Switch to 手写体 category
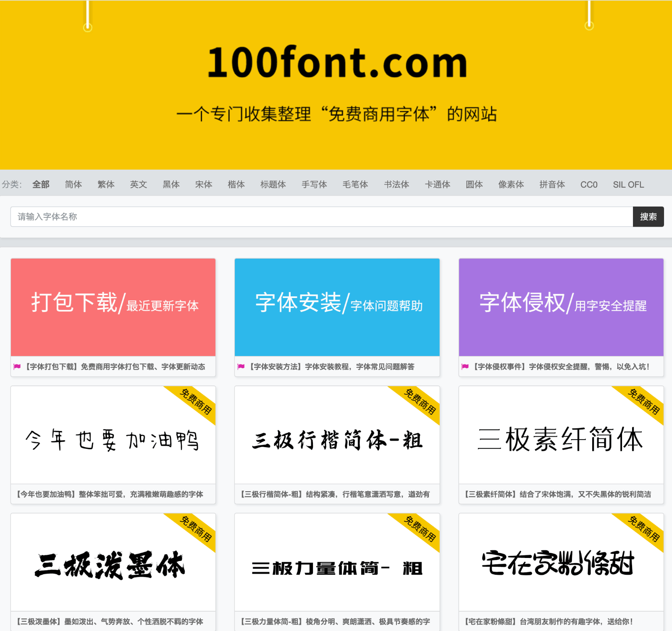 click(314, 184)
